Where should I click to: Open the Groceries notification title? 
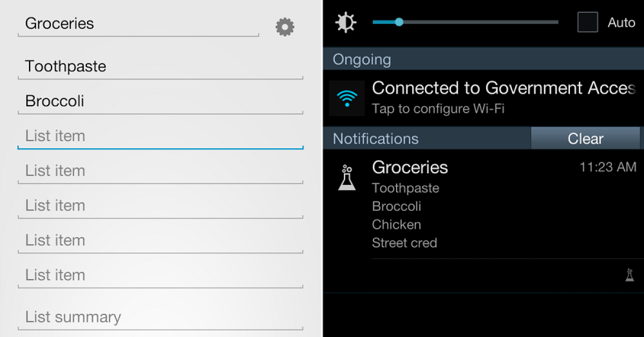[410, 167]
